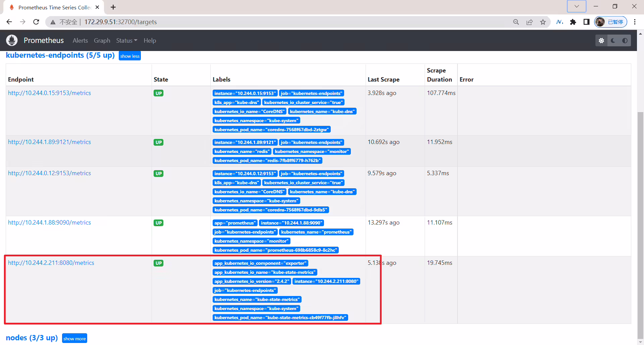Expand nodes targets with show more button
This screenshot has height=345, width=644.
click(74, 338)
